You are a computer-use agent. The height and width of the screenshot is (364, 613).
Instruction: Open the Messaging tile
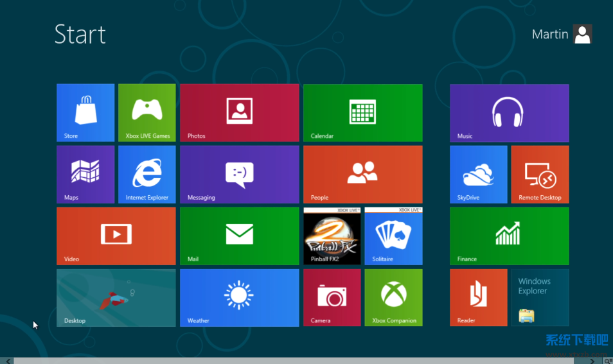(239, 174)
